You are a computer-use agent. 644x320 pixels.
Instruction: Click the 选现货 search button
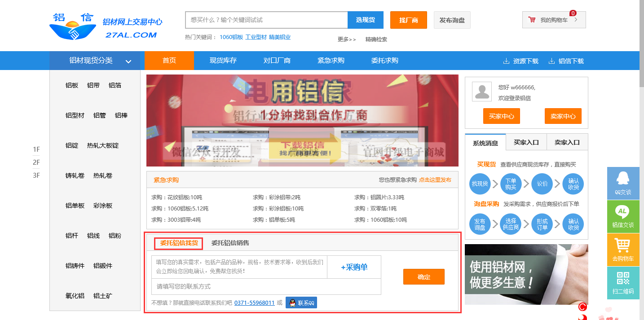pos(366,20)
